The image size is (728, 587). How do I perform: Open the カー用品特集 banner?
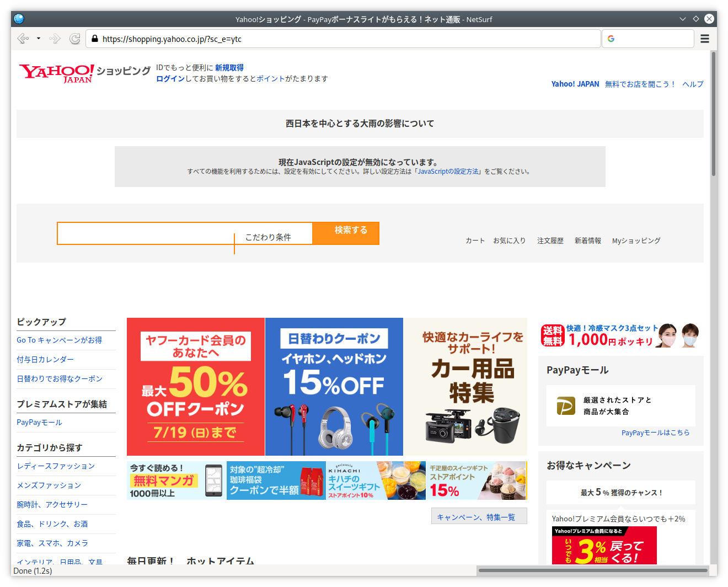(x=465, y=387)
